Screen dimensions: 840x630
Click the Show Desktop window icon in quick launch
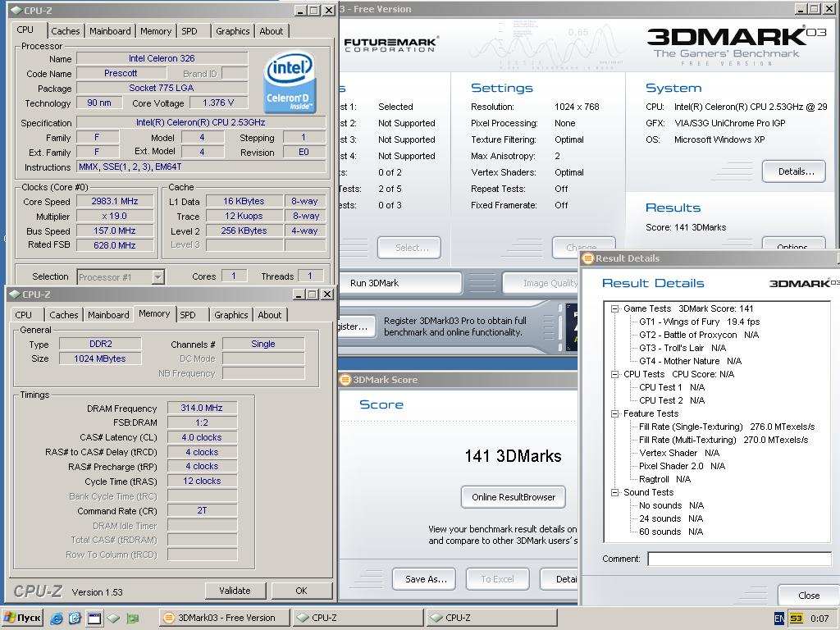click(94, 619)
